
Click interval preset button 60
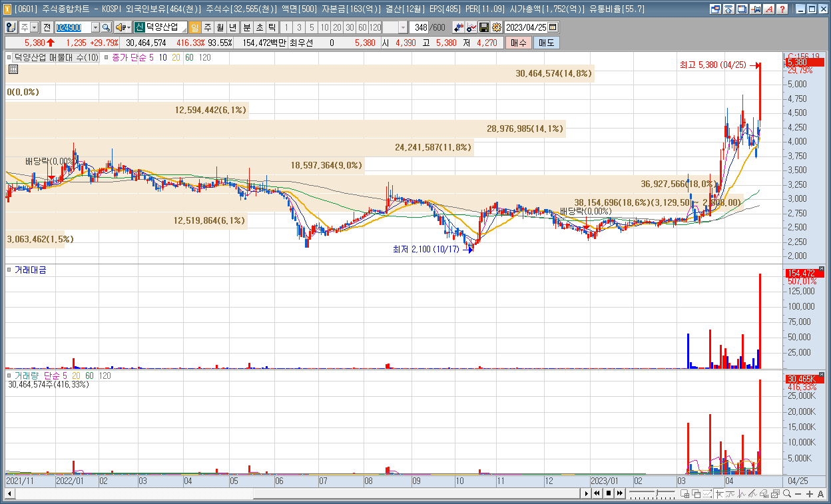pyautogui.click(x=362, y=27)
